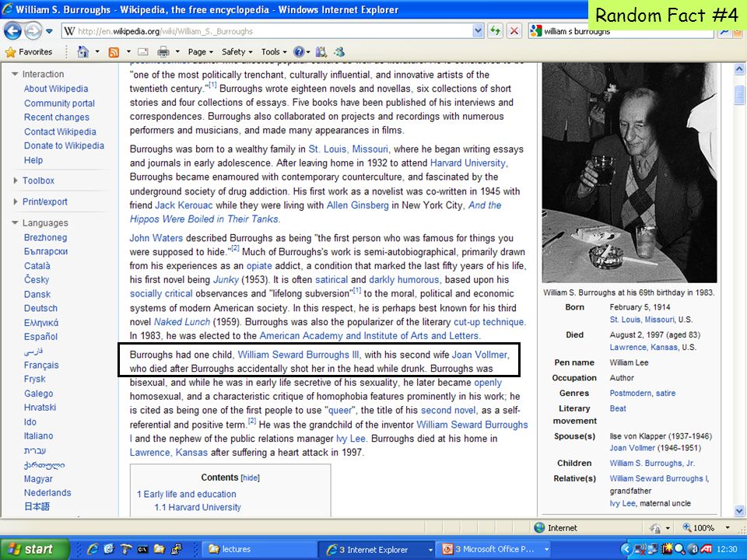Click the red Stop loading icon

pos(514,31)
